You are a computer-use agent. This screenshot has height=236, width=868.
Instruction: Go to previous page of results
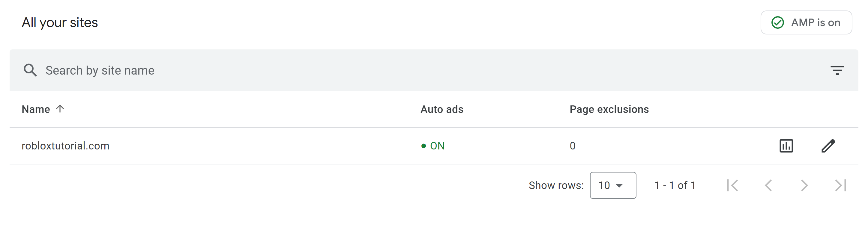click(768, 185)
